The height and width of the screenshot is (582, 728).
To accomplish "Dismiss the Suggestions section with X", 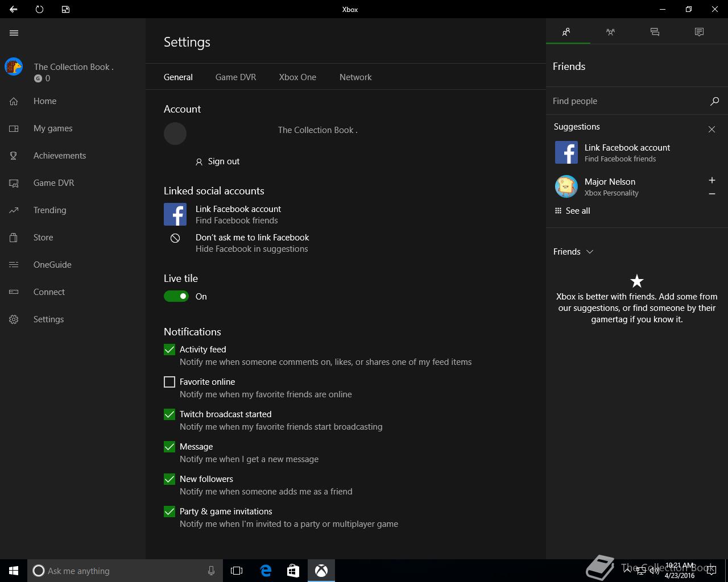I will 712,130.
